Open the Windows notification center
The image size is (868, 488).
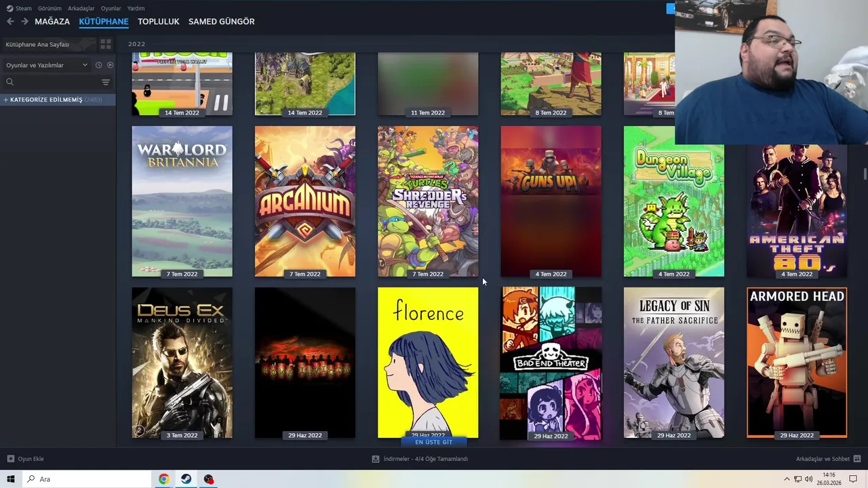[854, 479]
